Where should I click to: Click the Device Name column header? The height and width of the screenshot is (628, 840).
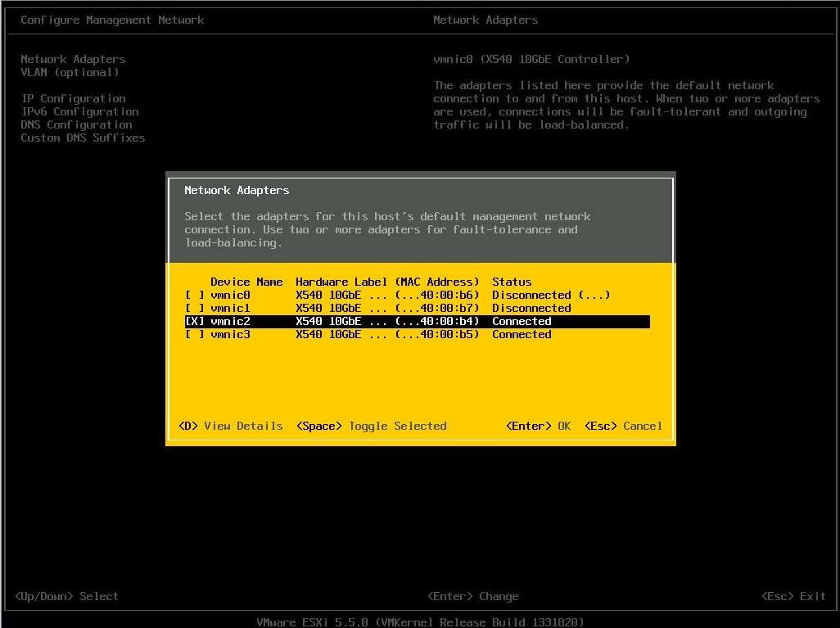246,282
